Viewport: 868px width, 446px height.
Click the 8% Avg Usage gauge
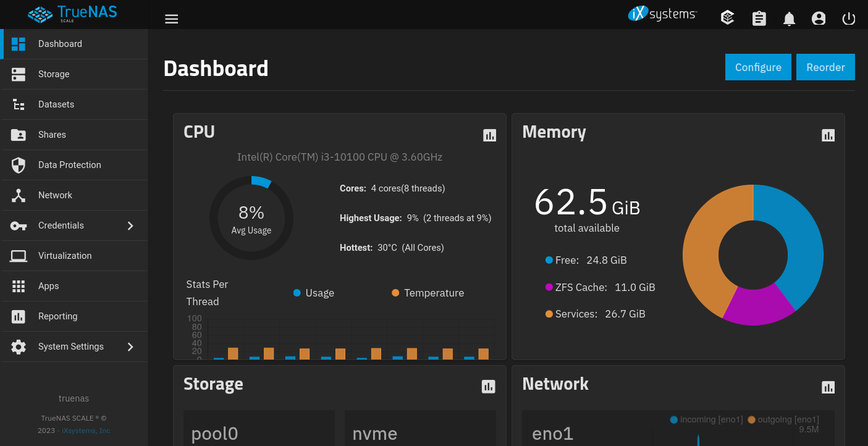click(251, 217)
